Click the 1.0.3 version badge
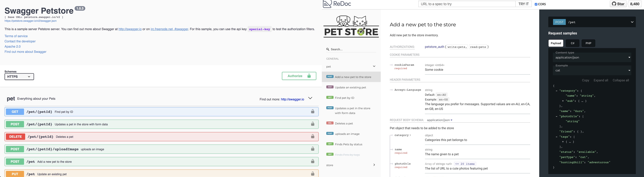644x177 pixels. pos(80,8)
